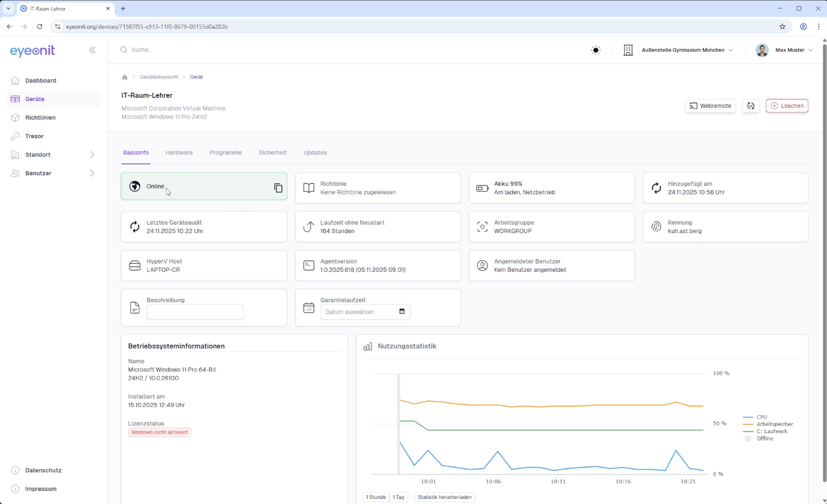Screen dimensions: 827x504
Task: Switch to the Sicherheit tab
Action: 272,153
